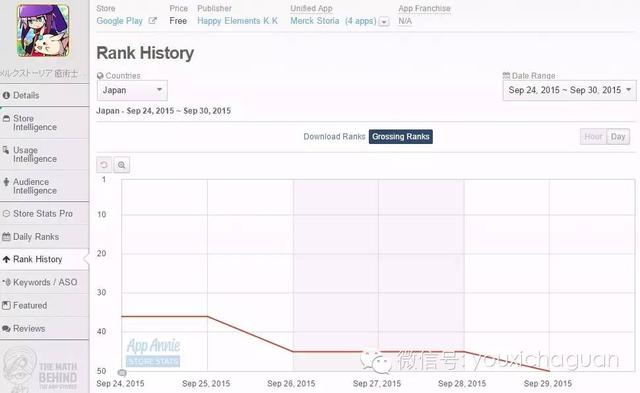Image resolution: width=640 pixels, height=393 pixels.
Task: Open Store Intelligence section
Action: pos(44,123)
